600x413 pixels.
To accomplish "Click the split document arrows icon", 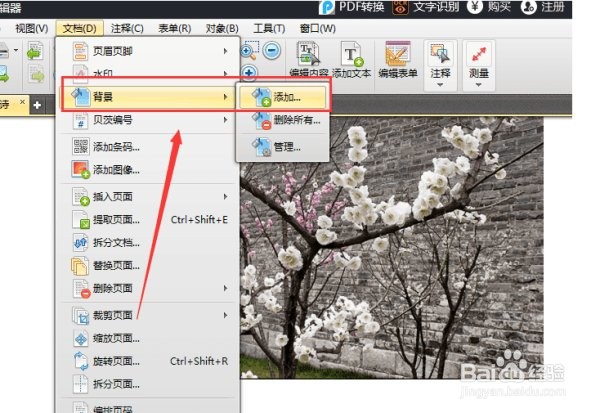I will click(x=81, y=242).
